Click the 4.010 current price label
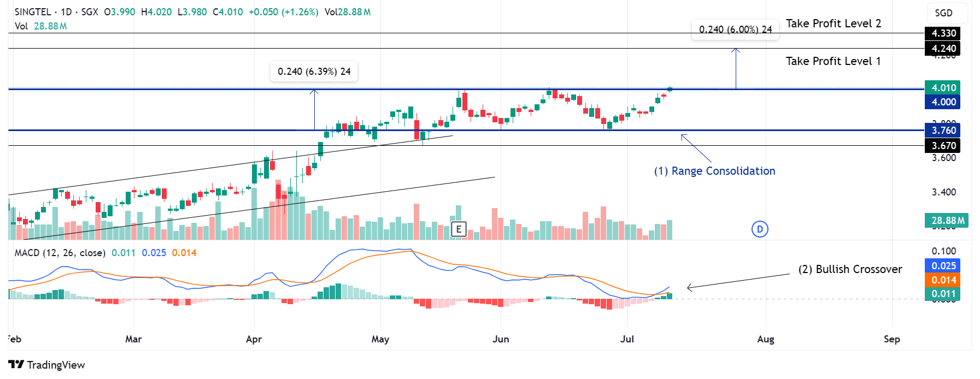980x379 pixels. pyautogui.click(x=942, y=88)
